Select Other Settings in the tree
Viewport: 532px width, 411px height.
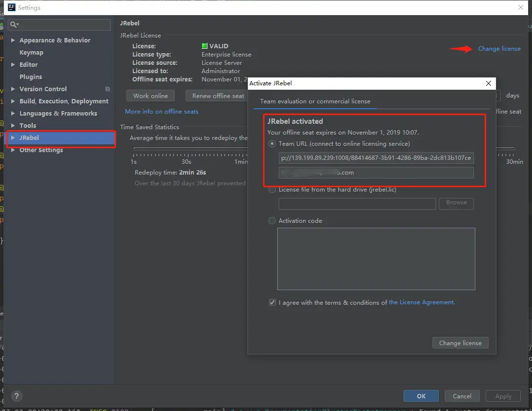click(41, 150)
